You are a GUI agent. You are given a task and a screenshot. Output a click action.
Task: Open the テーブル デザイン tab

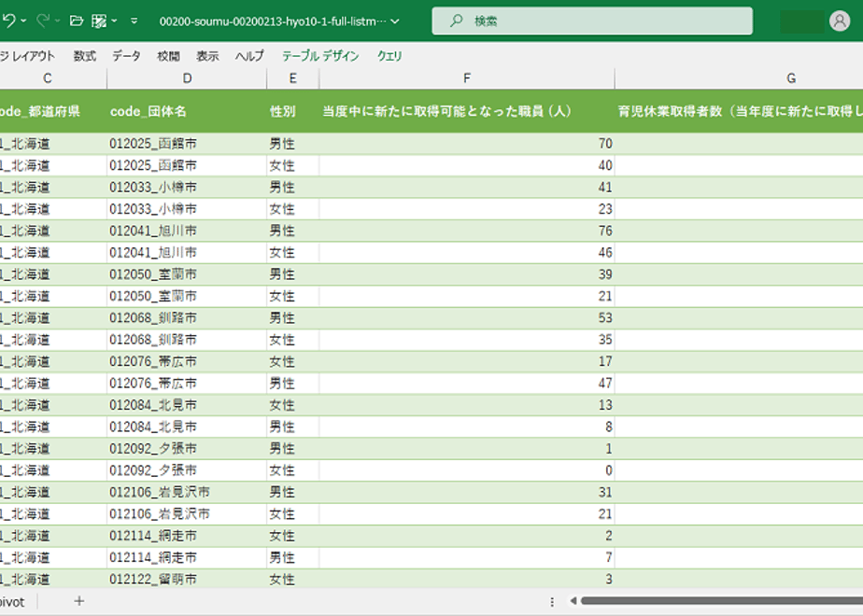click(320, 56)
